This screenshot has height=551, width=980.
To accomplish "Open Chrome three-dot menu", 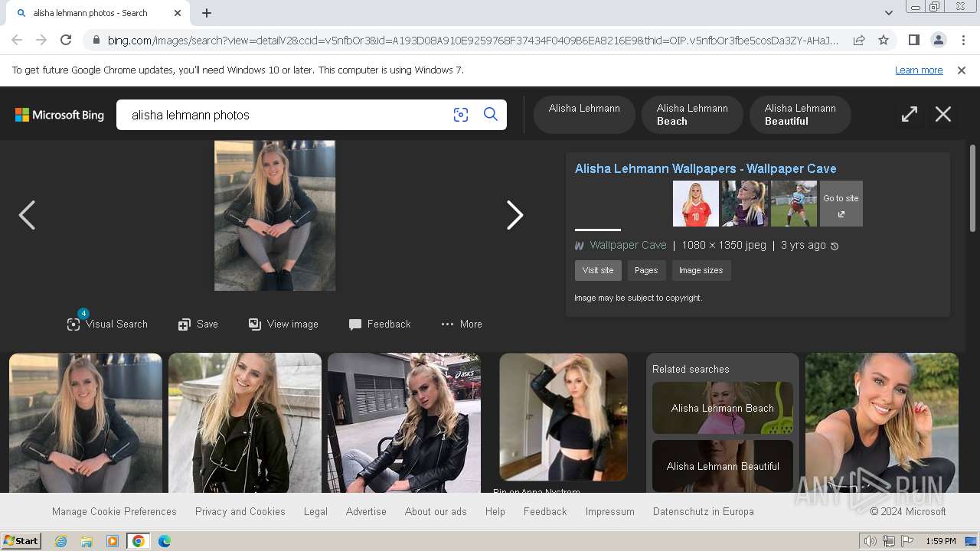I will point(962,40).
